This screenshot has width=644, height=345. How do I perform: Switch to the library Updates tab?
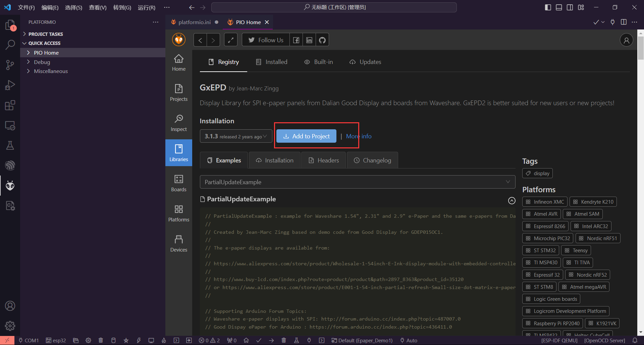[365, 62]
